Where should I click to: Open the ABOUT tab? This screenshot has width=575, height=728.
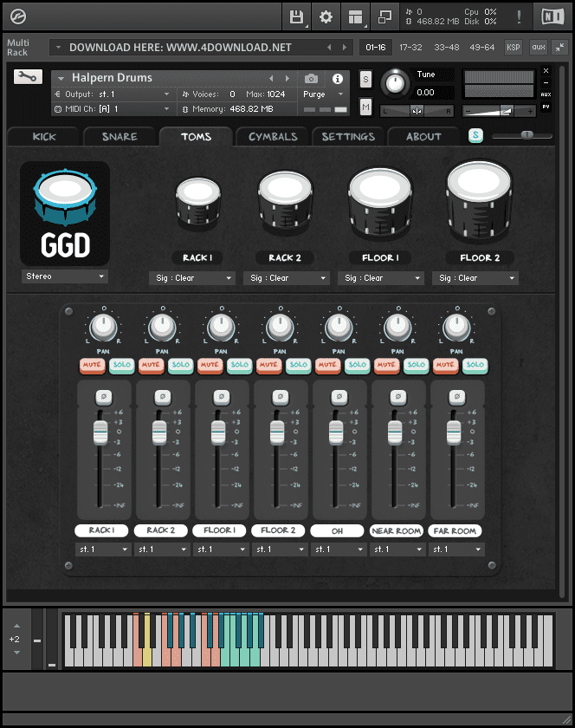coord(423,137)
